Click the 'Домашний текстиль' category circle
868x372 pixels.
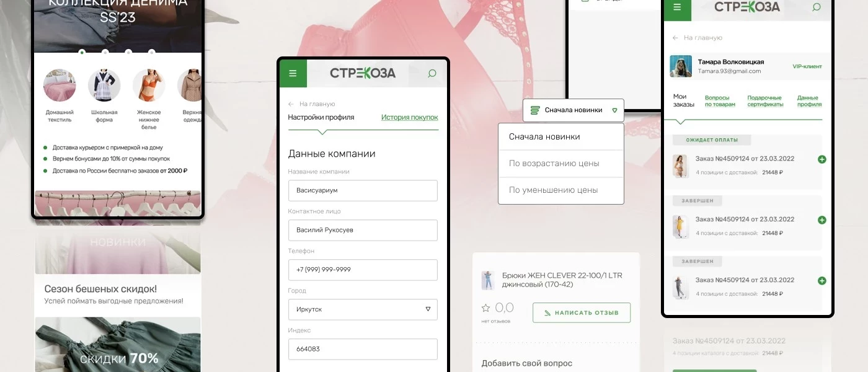click(x=60, y=86)
